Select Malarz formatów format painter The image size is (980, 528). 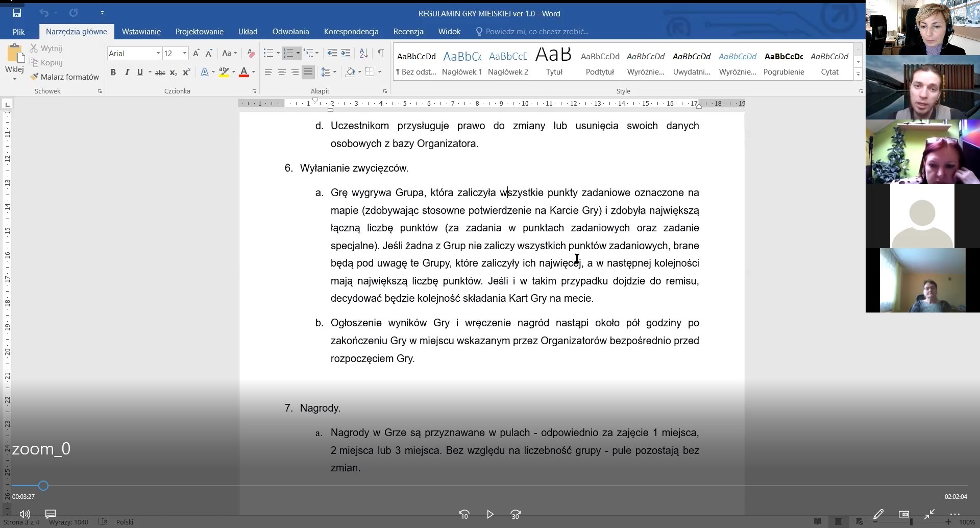click(65, 77)
